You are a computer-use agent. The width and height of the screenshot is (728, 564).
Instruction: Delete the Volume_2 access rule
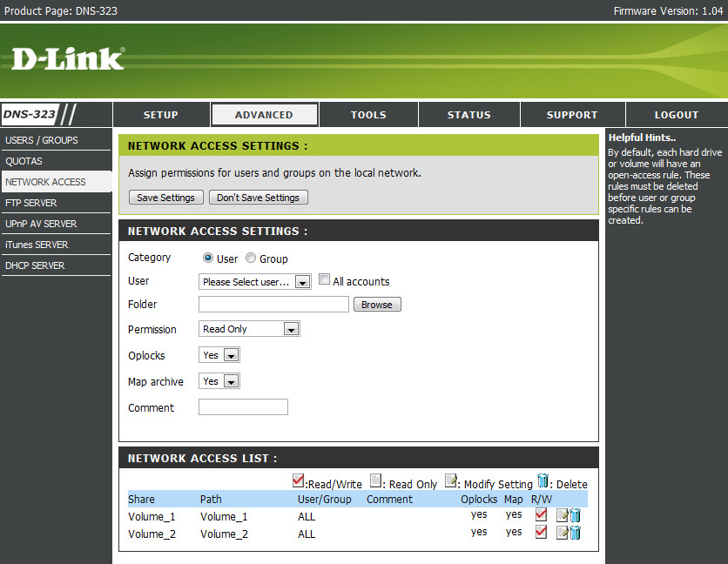[576, 533]
